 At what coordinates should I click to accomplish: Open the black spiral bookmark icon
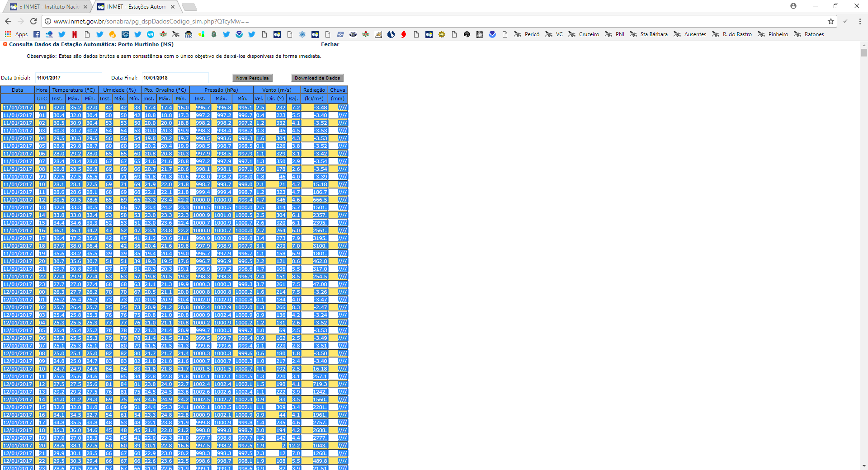click(467, 34)
